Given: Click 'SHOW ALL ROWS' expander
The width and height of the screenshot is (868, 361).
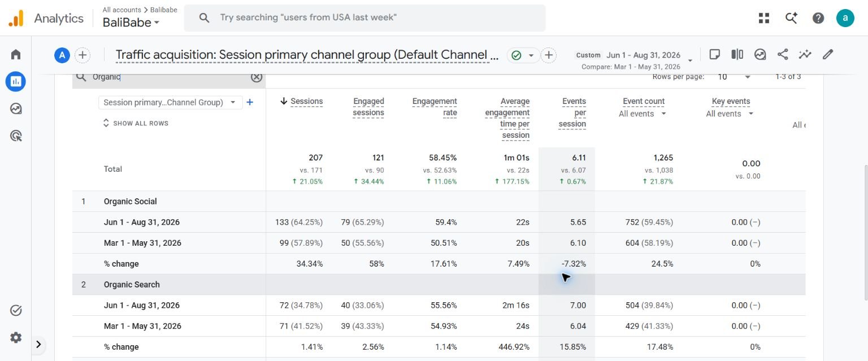Looking at the screenshot, I should pyautogui.click(x=136, y=123).
